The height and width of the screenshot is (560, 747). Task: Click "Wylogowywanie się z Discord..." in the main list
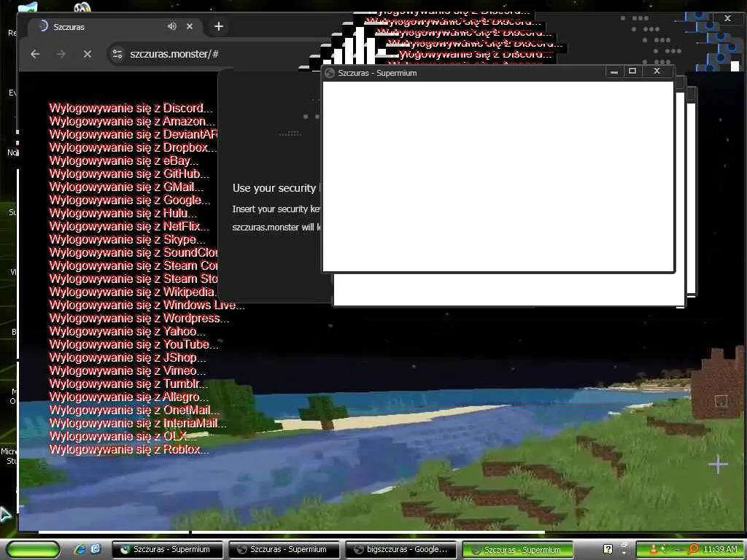131,108
